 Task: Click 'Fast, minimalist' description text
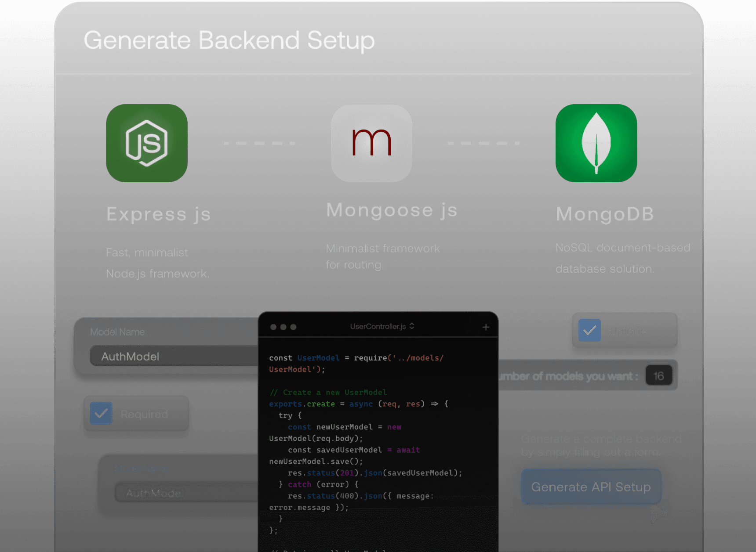[x=147, y=253]
